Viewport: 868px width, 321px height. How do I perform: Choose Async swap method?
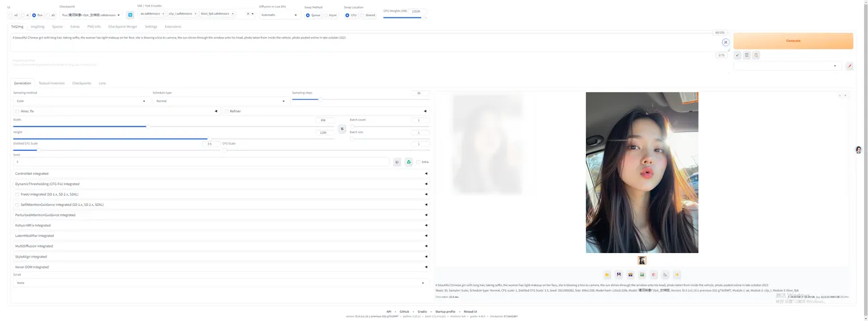click(x=326, y=15)
